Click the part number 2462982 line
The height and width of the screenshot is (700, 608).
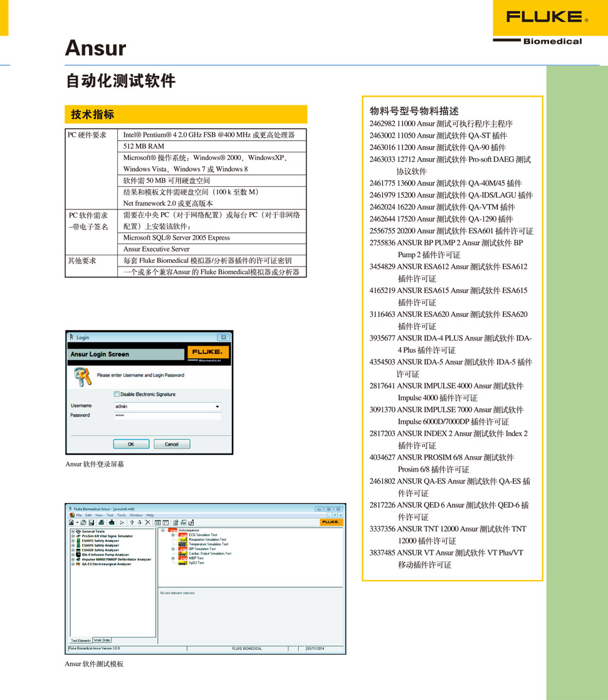[x=441, y=124]
